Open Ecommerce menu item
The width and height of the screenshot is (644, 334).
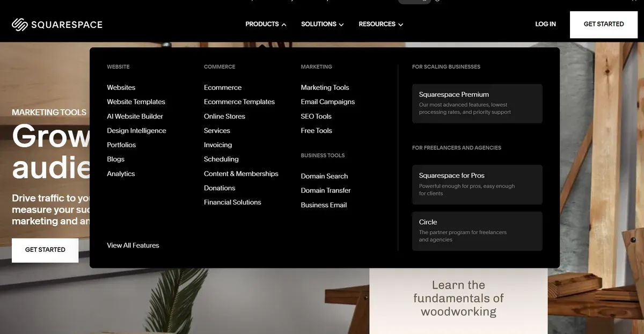tap(223, 88)
